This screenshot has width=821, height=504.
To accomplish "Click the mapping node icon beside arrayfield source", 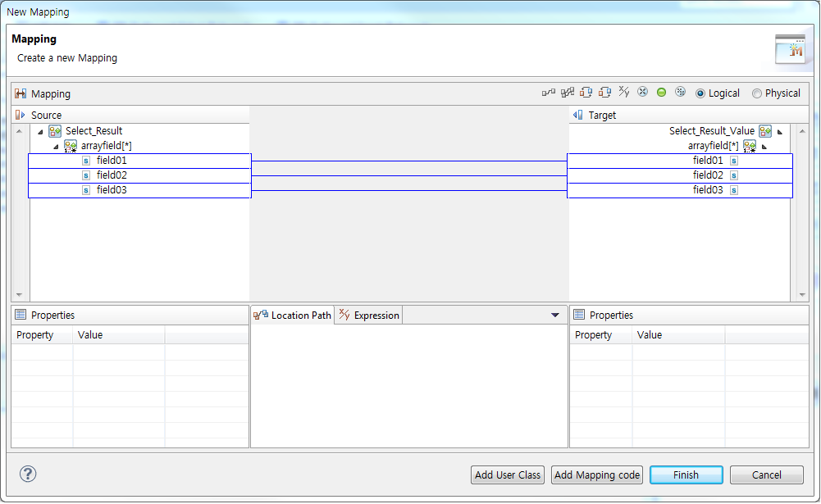I will point(69,145).
